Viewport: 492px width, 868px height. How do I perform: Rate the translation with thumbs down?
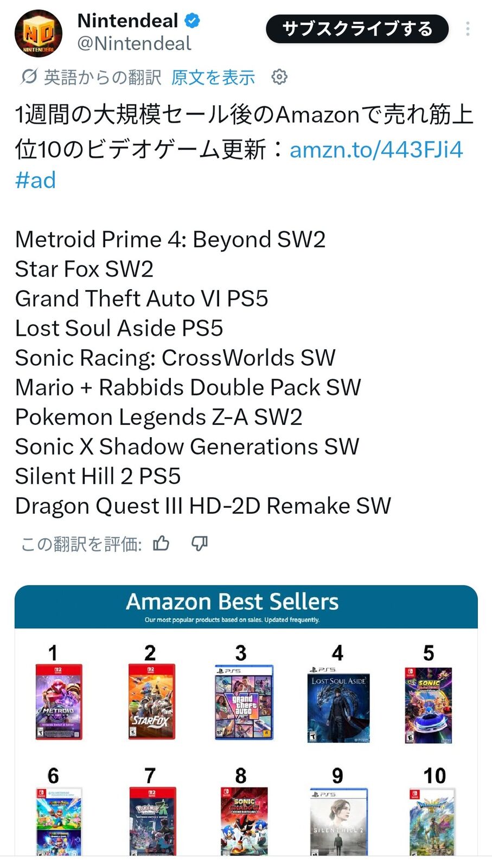(x=200, y=543)
